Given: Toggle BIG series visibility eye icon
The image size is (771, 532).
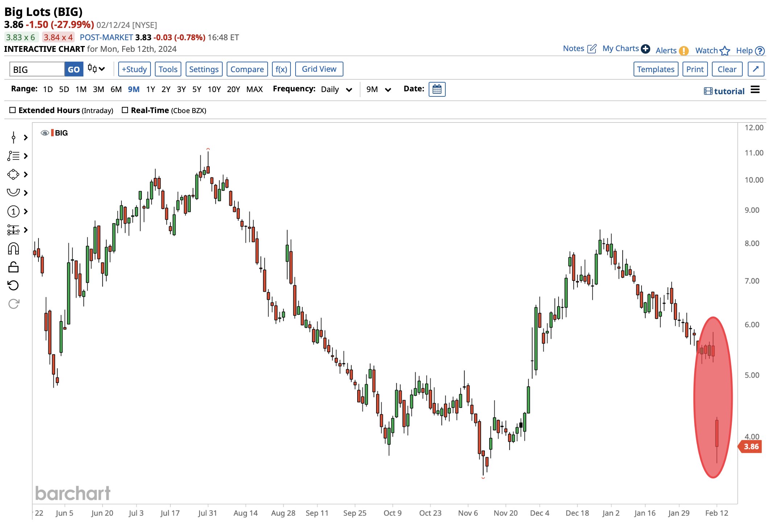Looking at the screenshot, I should coord(45,133).
